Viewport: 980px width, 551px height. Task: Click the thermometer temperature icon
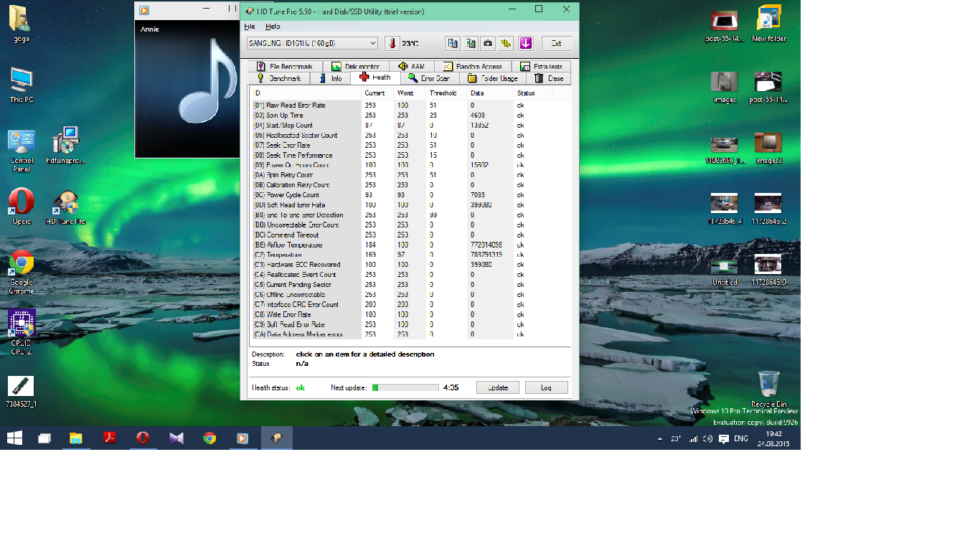[x=392, y=43]
